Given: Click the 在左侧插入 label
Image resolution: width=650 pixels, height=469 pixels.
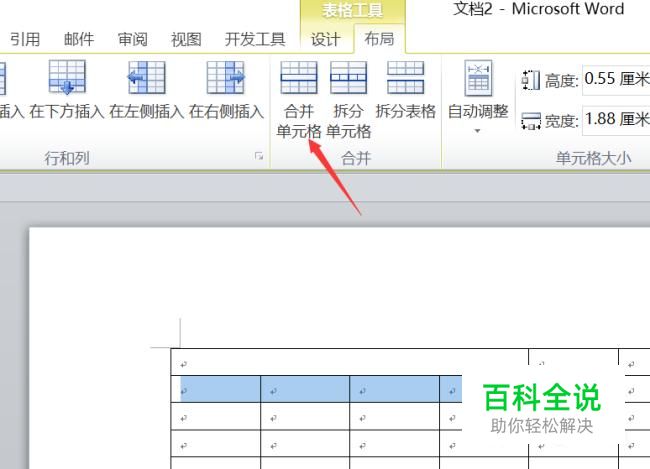Looking at the screenshot, I should click(x=146, y=112).
